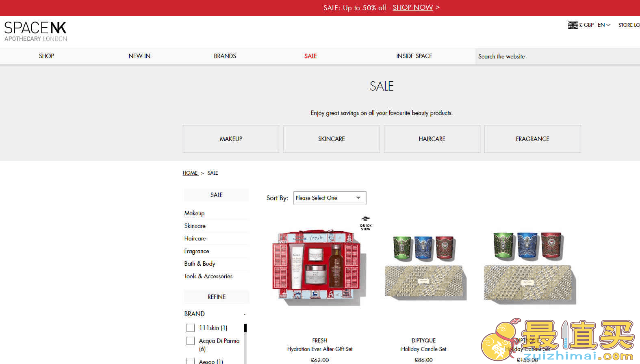The image size is (640, 364).
Task: Select the FRAGRANCE category button
Action: pyautogui.click(x=533, y=139)
